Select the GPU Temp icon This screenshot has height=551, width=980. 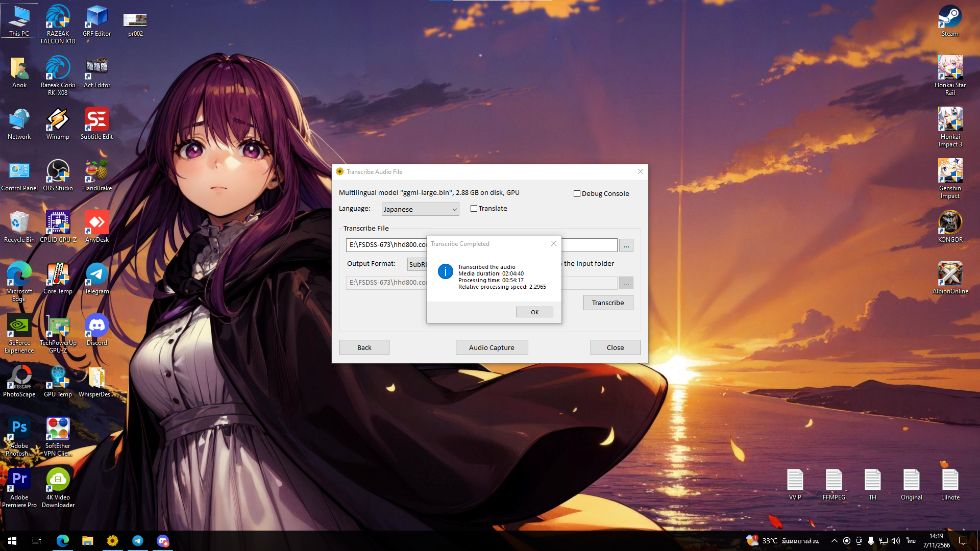[x=58, y=382]
